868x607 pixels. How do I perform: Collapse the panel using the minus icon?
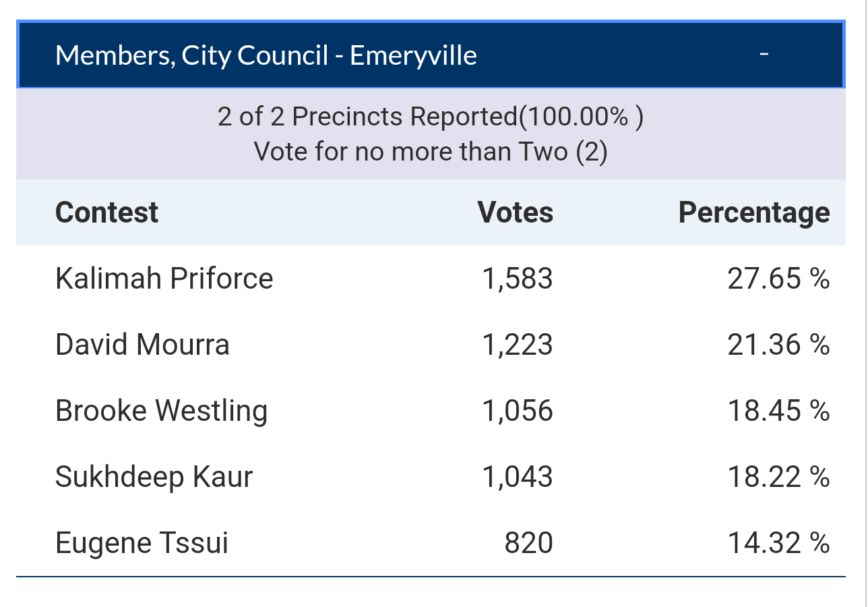tap(764, 55)
